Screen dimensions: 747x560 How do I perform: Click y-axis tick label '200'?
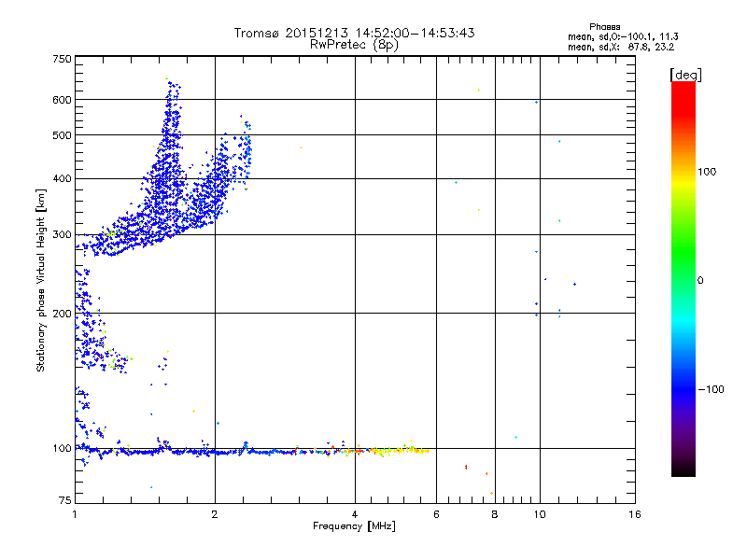[62, 314]
